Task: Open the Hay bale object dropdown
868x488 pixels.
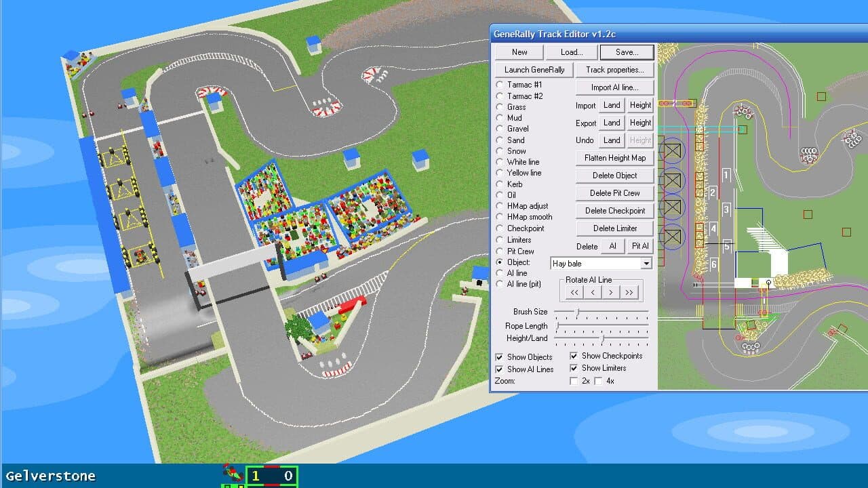Action: [x=645, y=262]
